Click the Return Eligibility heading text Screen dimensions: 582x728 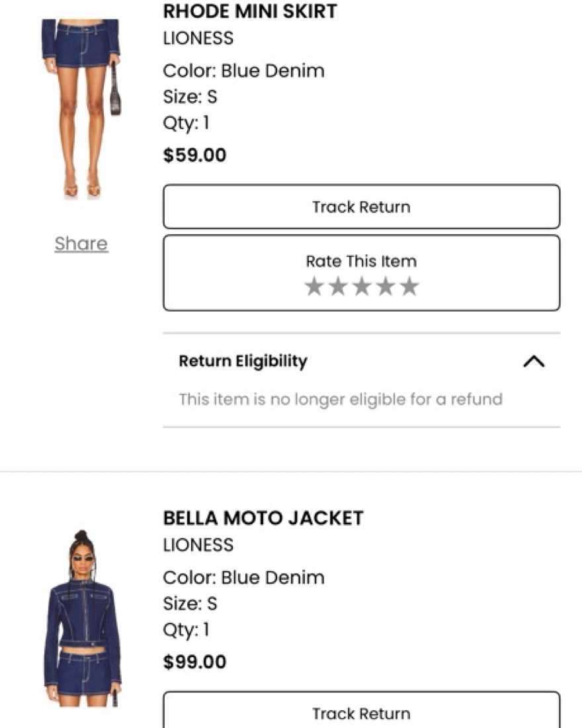(x=243, y=361)
